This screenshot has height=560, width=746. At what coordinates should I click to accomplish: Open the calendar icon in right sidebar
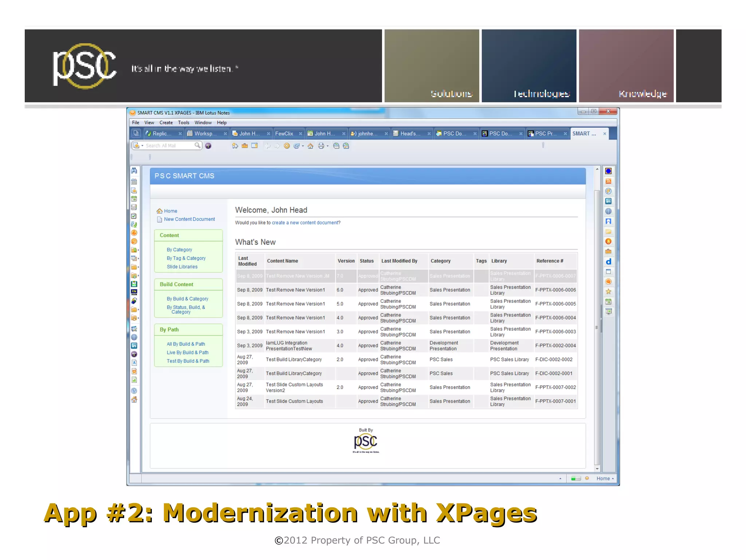point(608,301)
